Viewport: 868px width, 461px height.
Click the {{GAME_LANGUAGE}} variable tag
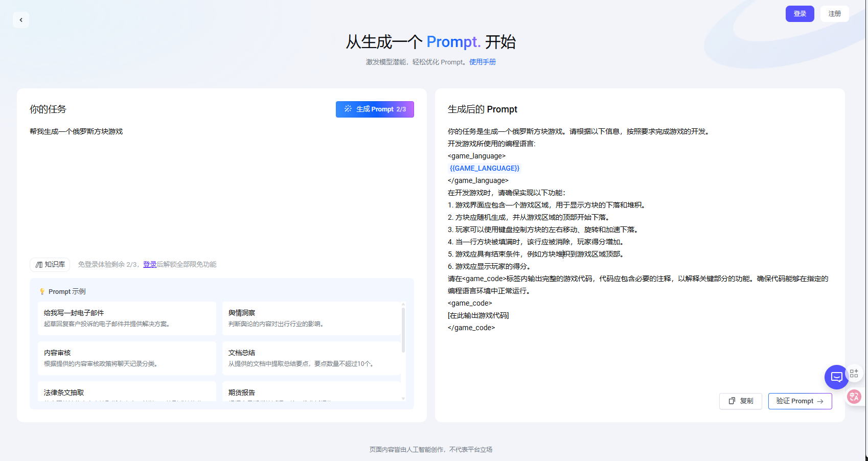[485, 168]
